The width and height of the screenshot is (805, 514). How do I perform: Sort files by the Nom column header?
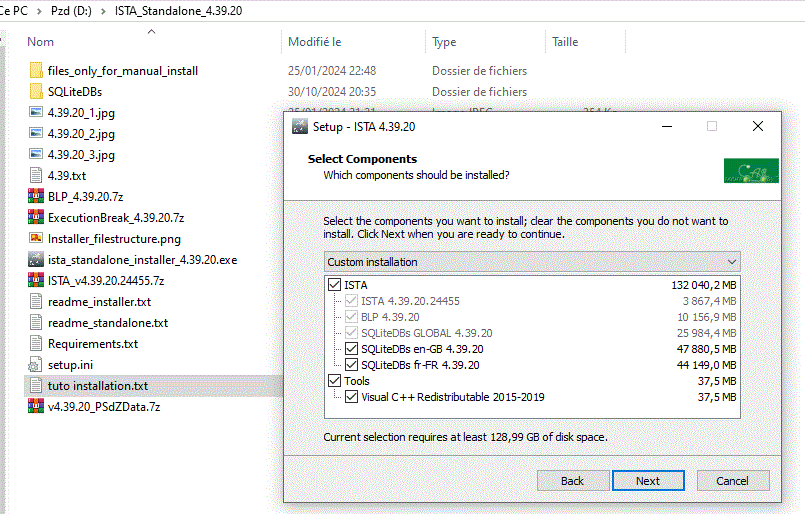pos(41,42)
